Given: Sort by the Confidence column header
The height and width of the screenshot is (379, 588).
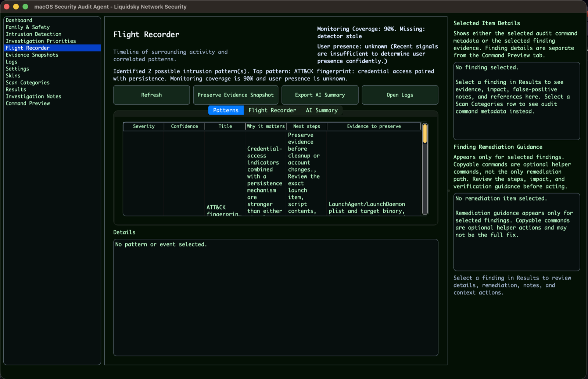Looking at the screenshot, I should (x=184, y=126).
